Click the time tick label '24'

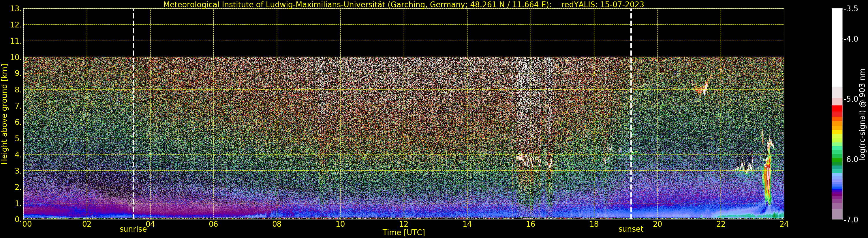(784, 224)
